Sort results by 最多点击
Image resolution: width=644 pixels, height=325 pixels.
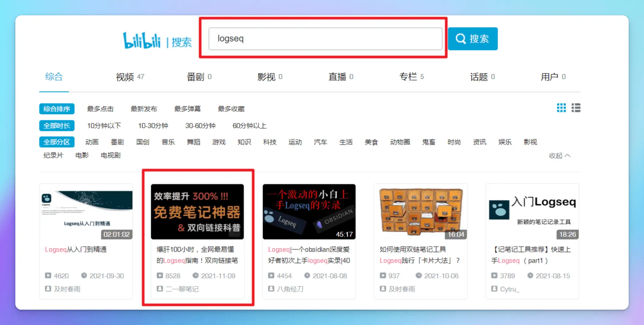coord(100,109)
